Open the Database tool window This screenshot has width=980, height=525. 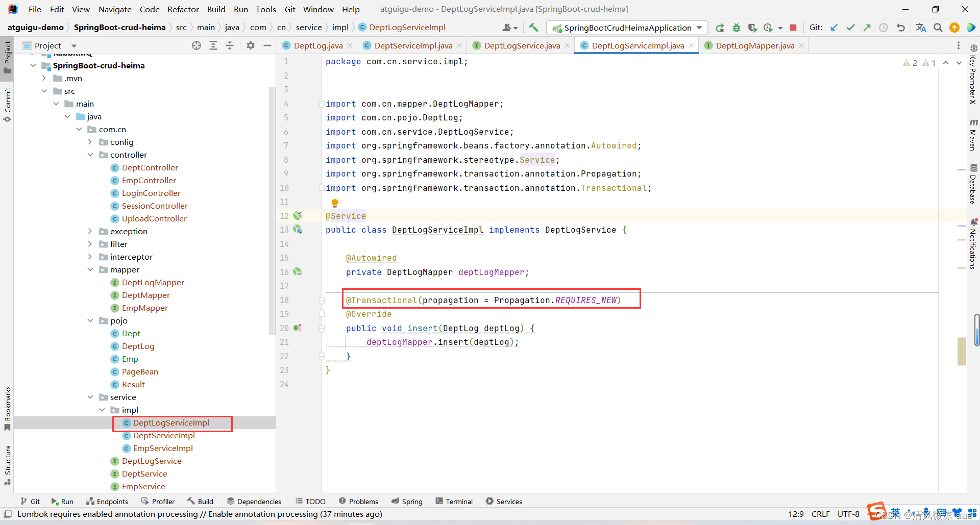pyautogui.click(x=973, y=184)
